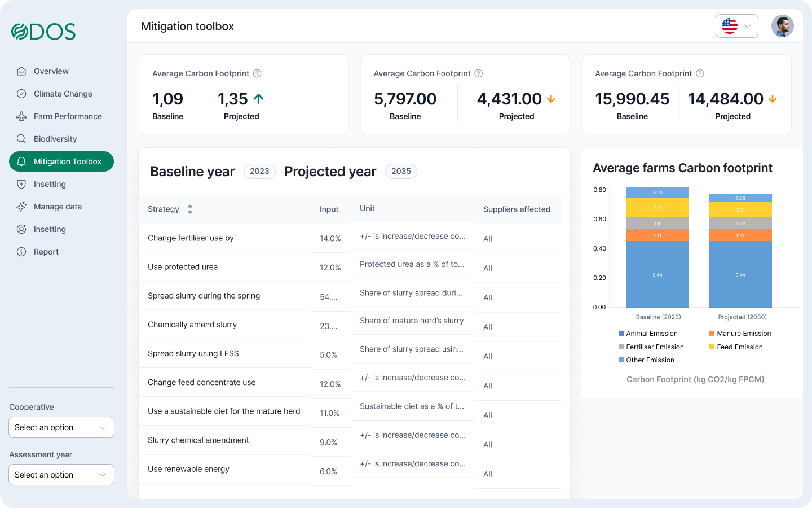Click the Overview home icon

pyautogui.click(x=21, y=71)
